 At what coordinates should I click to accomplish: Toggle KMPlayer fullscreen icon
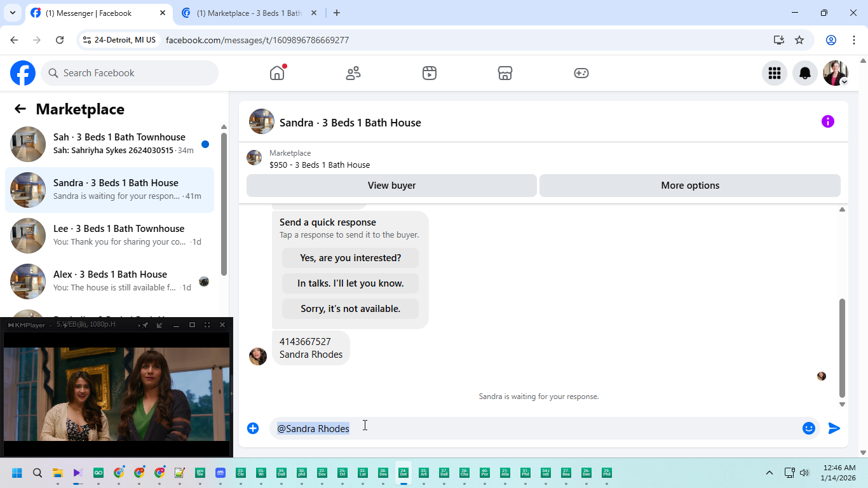[207, 325]
